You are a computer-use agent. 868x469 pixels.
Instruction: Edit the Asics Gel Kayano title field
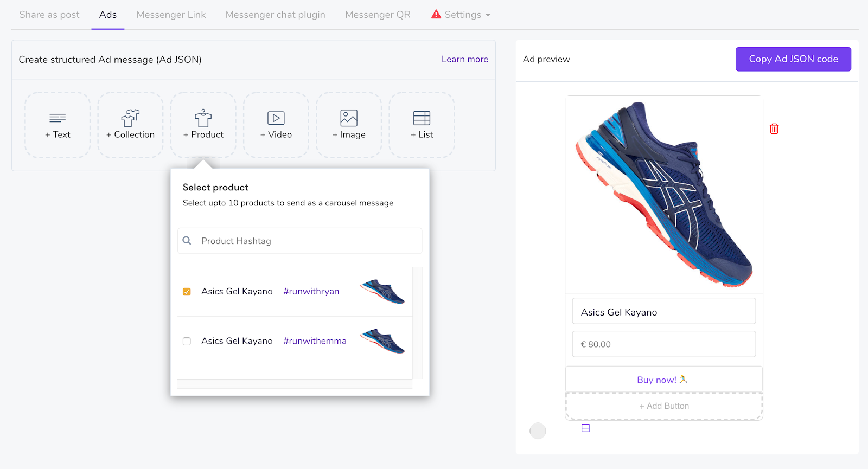pos(664,311)
